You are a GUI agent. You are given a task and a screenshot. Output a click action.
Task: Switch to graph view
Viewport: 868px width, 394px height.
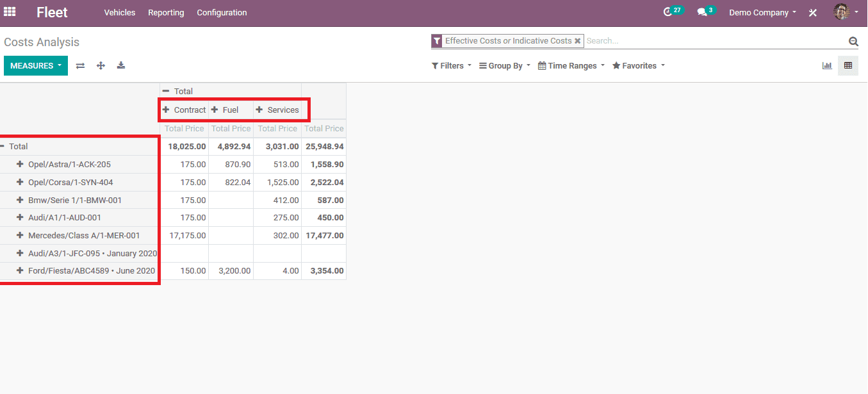point(827,65)
